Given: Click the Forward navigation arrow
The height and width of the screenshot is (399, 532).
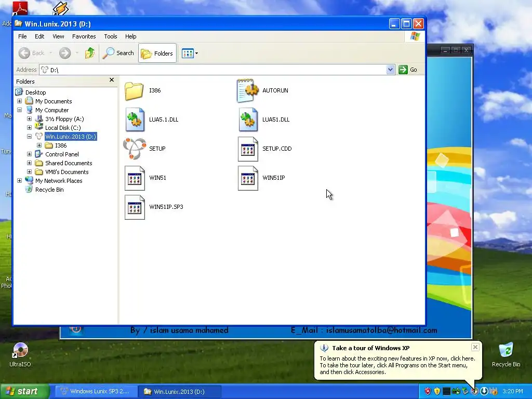Looking at the screenshot, I should click(x=65, y=53).
